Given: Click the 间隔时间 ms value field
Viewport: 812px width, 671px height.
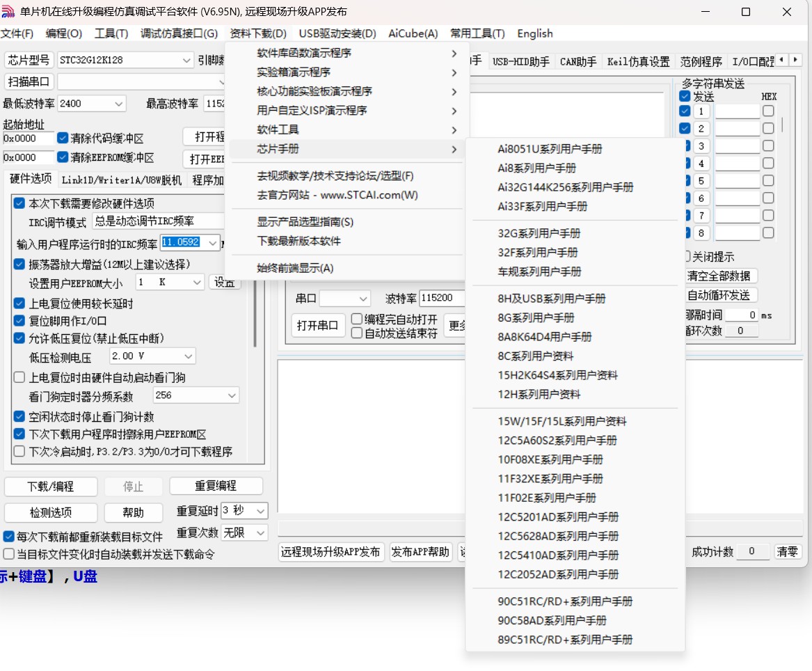Looking at the screenshot, I should pyautogui.click(x=742, y=315).
